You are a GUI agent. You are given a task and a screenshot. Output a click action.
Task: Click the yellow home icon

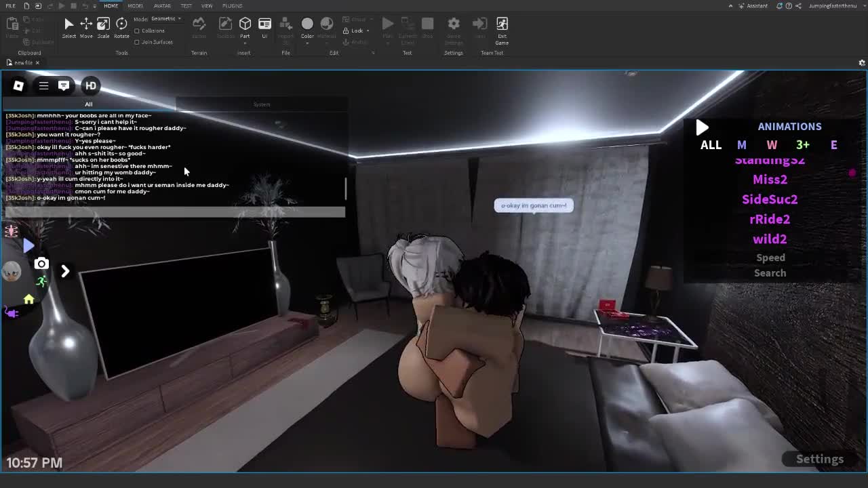point(28,300)
